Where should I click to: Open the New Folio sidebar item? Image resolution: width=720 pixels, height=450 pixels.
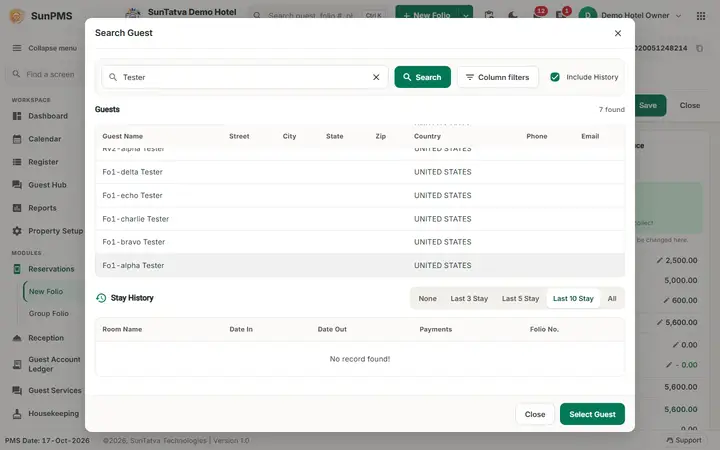click(x=46, y=292)
